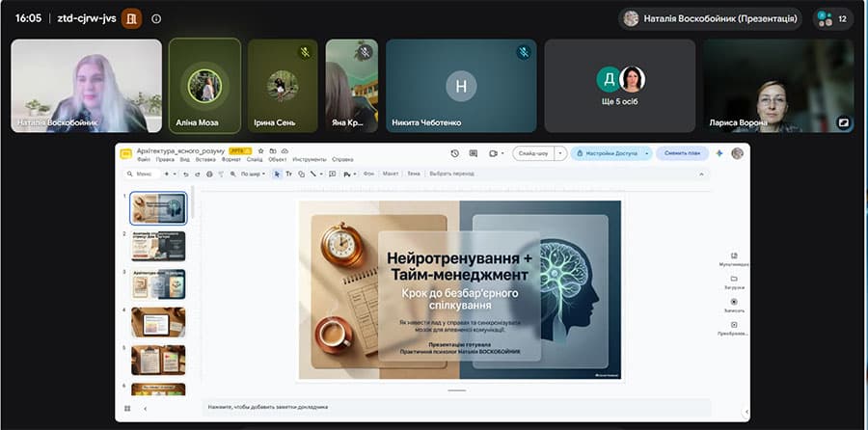Select the Line tool
868x430 pixels.
[312, 174]
